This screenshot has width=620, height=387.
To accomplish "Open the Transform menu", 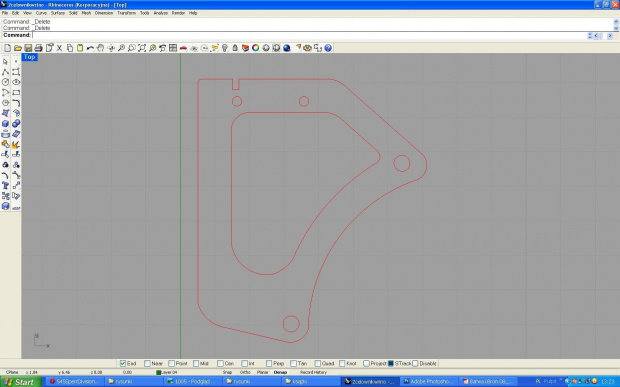I will click(x=127, y=13).
